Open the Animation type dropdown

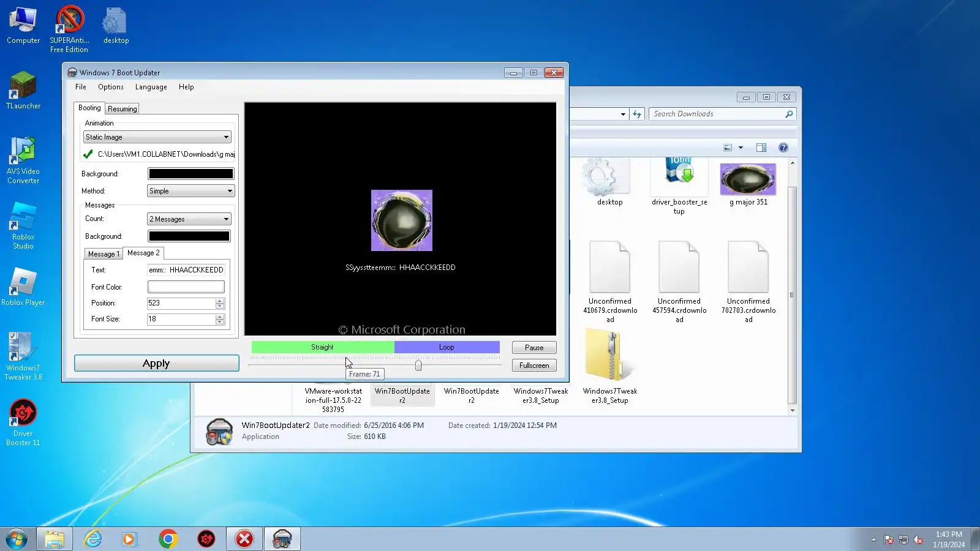pyautogui.click(x=157, y=137)
